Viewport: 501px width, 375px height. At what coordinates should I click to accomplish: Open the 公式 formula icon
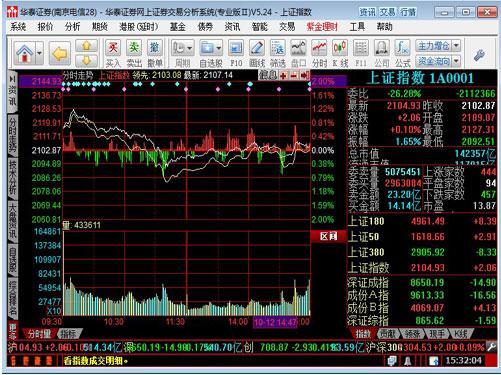tap(402, 53)
